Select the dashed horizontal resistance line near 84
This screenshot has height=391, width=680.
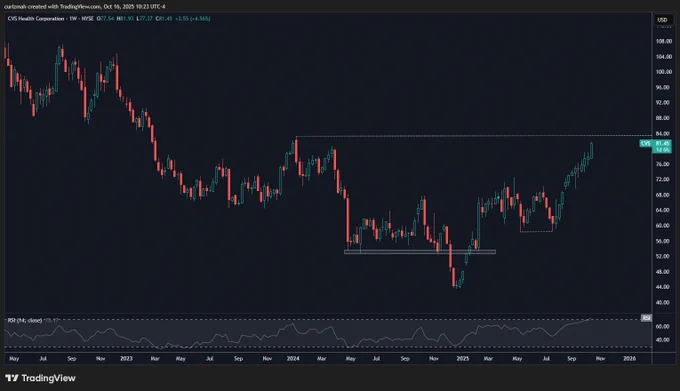473,137
